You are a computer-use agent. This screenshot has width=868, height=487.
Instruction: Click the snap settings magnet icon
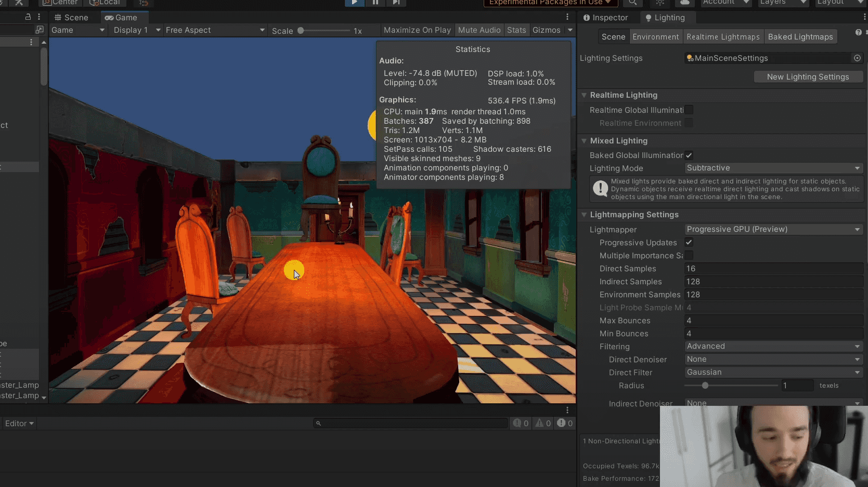click(x=143, y=4)
